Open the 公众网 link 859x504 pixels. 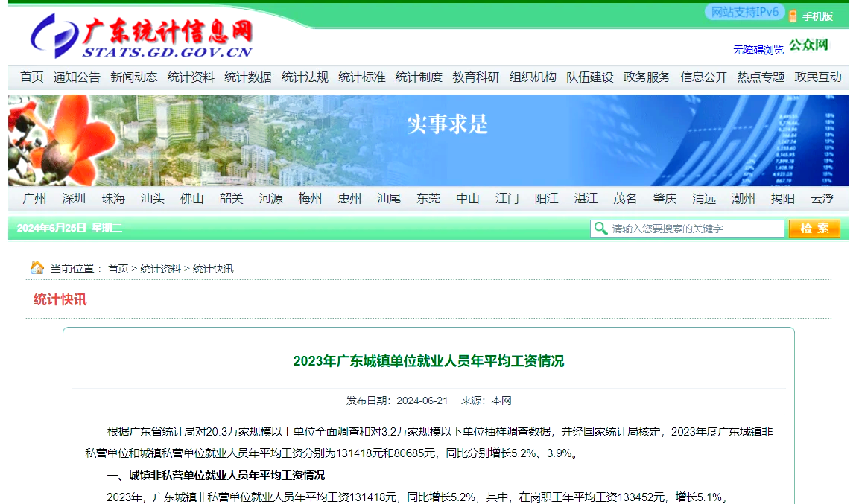coord(807,45)
